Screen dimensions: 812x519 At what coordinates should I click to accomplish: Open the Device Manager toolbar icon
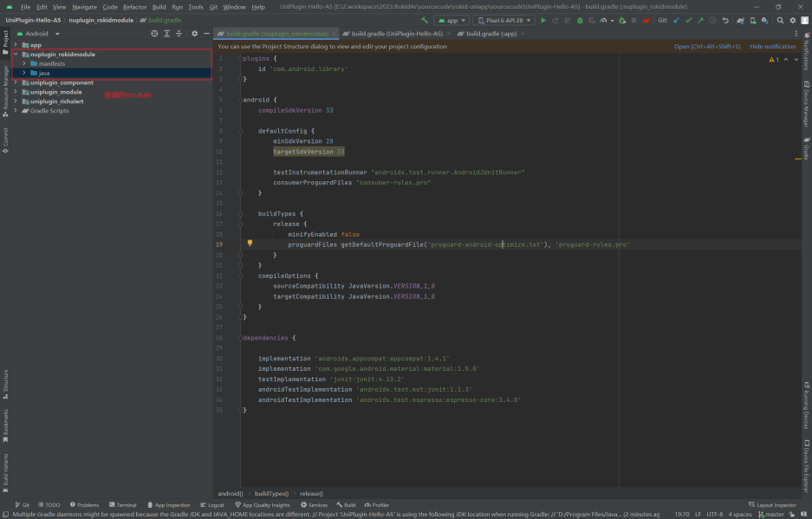753,20
